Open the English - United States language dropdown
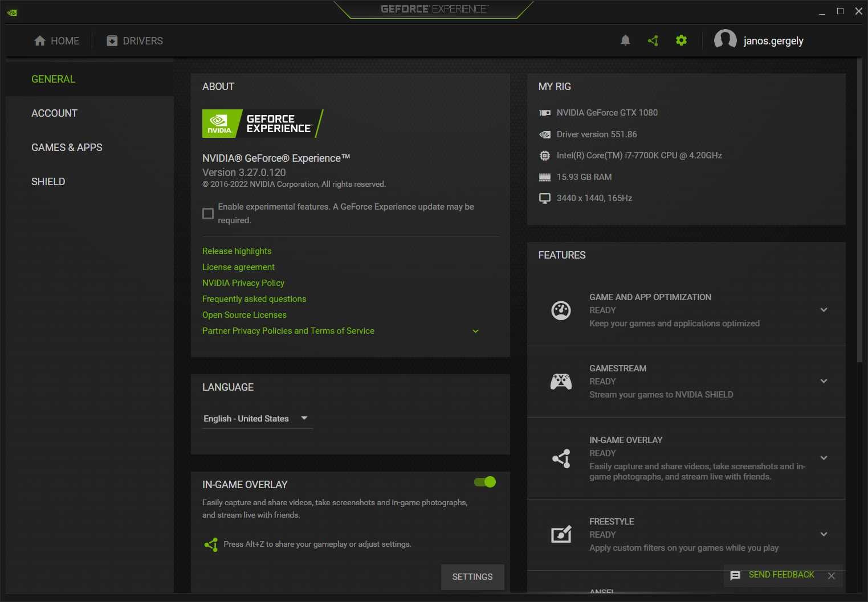The image size is (868, 602). pos(258,419)
